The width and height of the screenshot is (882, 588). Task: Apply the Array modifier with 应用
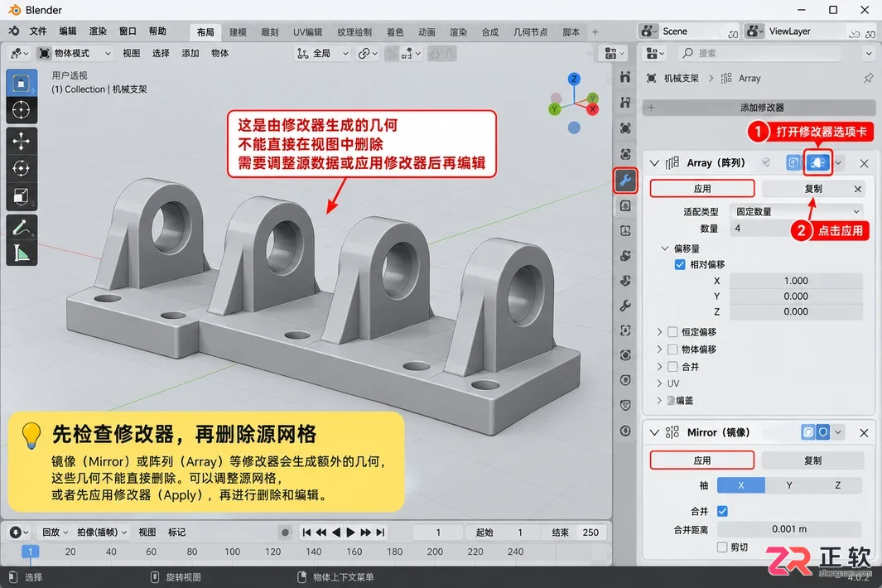702,189
